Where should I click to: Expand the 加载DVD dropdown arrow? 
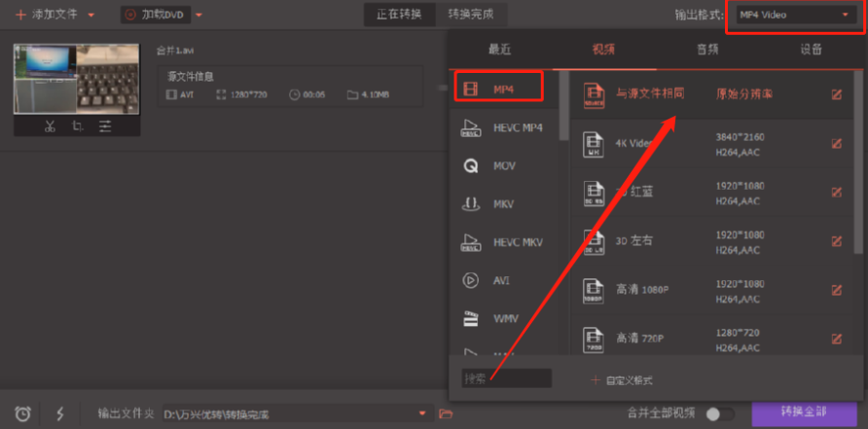click(x=199, y=16)
